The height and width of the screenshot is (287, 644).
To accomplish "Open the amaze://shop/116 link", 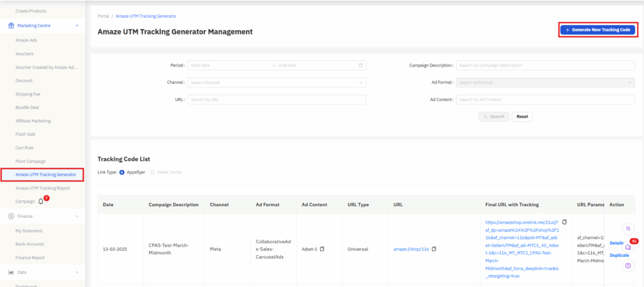I will (x=411, y=249).
